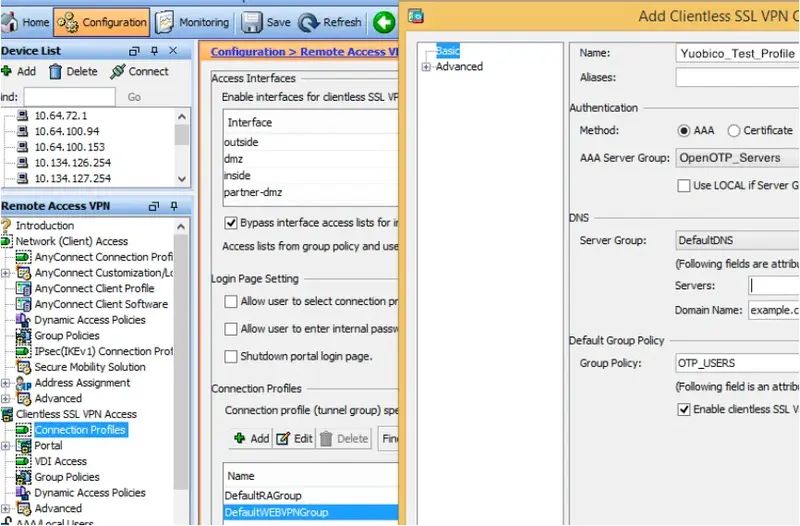Click the profile Name field
The height and width of the screenshot is (526, 800).
(x=738, y=54)
